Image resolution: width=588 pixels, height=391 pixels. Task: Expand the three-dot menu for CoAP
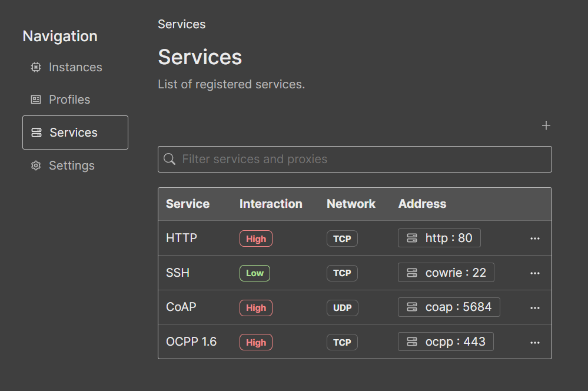click(534, 307)
